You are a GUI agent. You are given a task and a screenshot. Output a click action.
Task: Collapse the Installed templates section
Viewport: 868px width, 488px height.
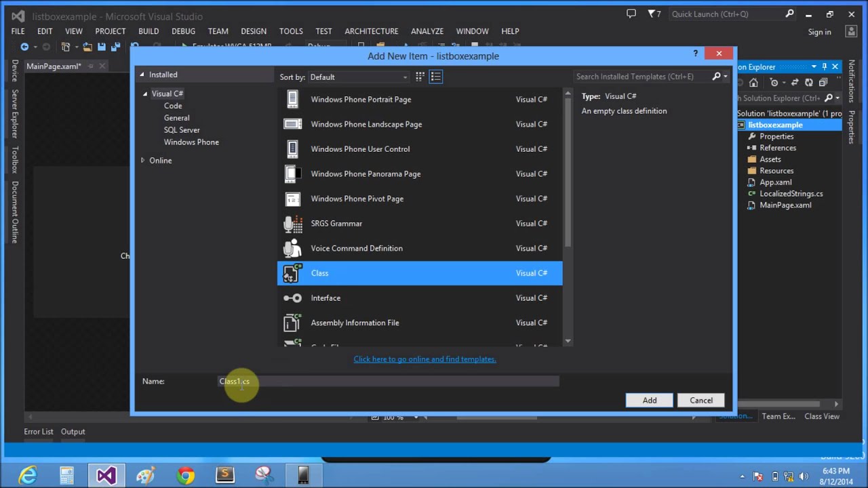pos(142,75)
